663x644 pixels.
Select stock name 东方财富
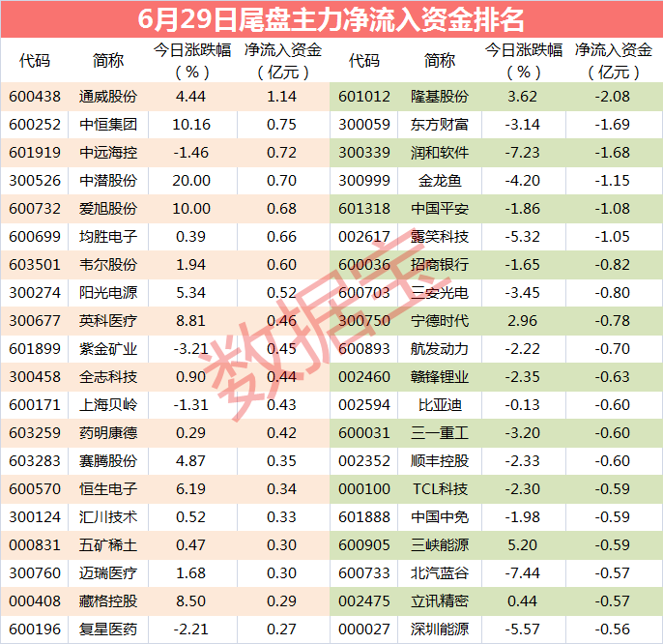440,125
